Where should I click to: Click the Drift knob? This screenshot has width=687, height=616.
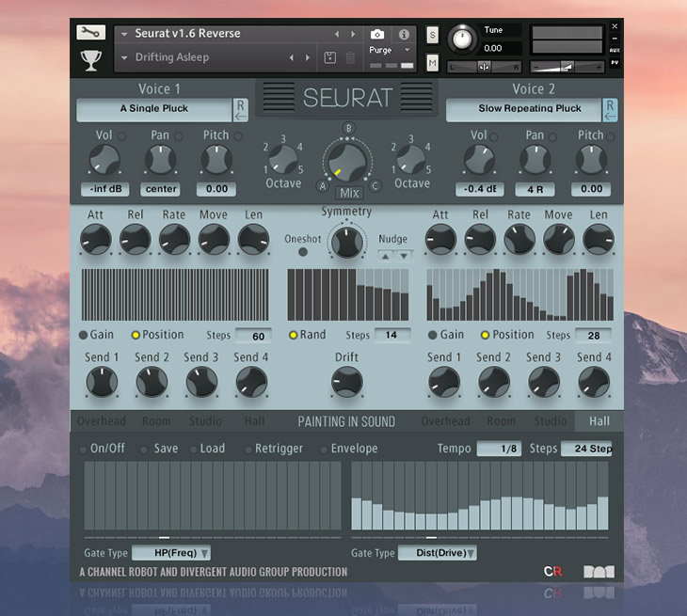click(x=347, y=382)
